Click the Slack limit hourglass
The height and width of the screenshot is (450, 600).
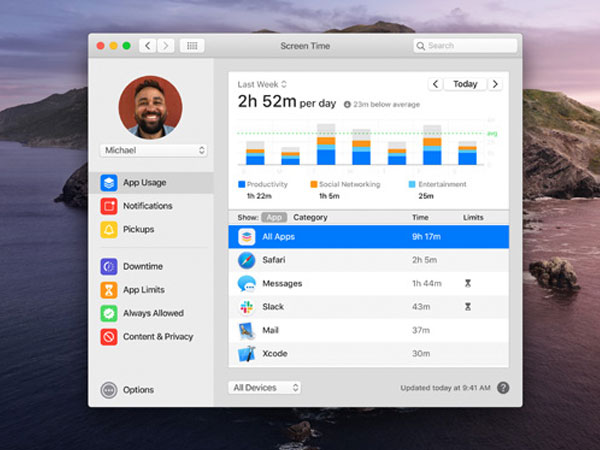pos(468,307)
